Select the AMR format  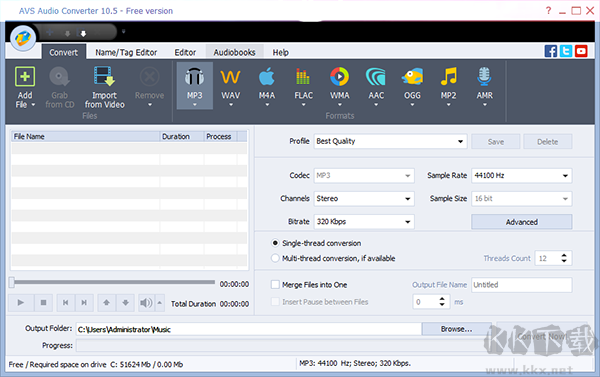click(x=484, y=86)
